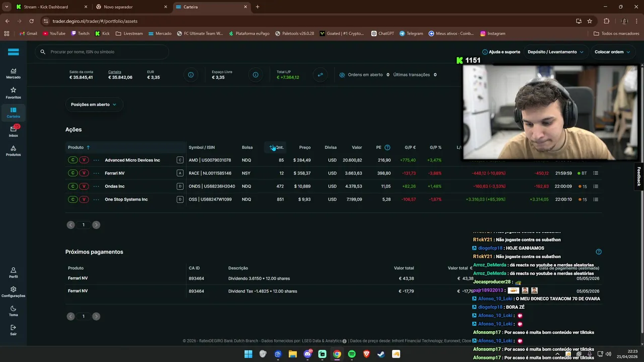644x362 pixels.
Task: Click the info icon beside Espaço Livre
Action: pos(256,75)
